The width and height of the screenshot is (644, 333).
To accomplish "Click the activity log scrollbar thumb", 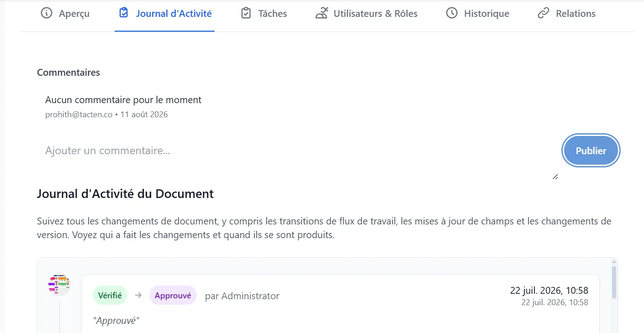I will pos(614,283).
